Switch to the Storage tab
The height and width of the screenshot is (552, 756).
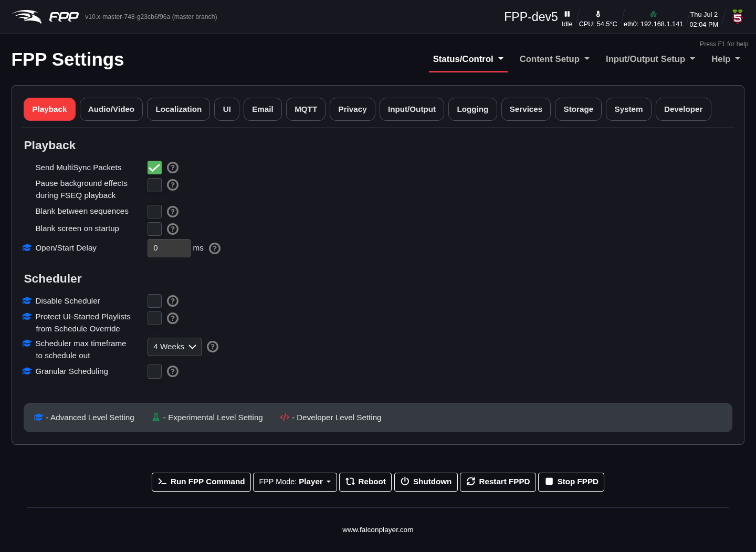coord(578,109)
